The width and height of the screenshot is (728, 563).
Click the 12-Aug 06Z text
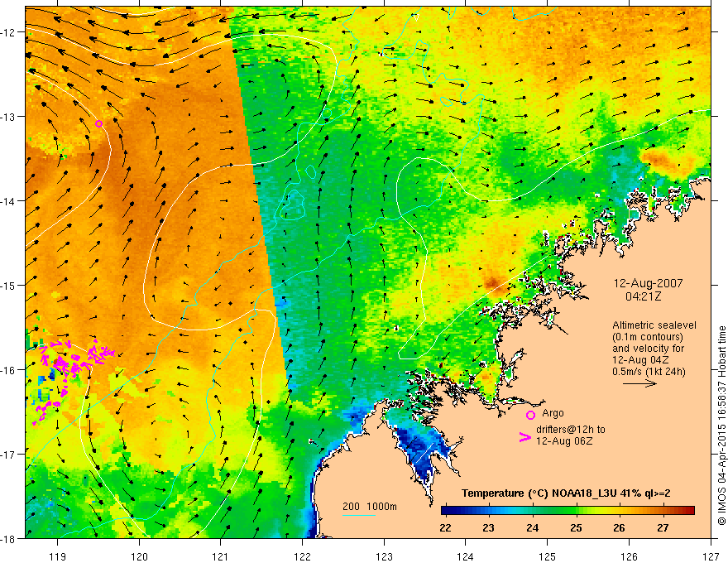click(564, 441)
